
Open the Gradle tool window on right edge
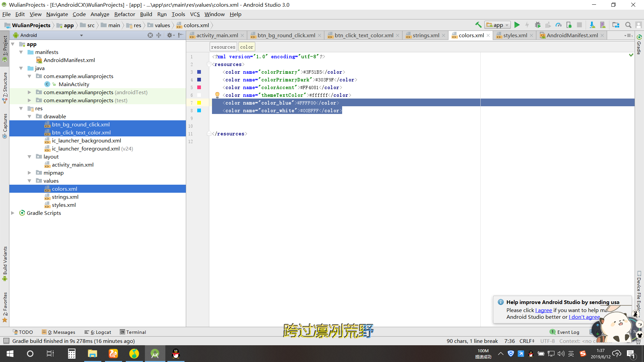click(x=639, y=44)
